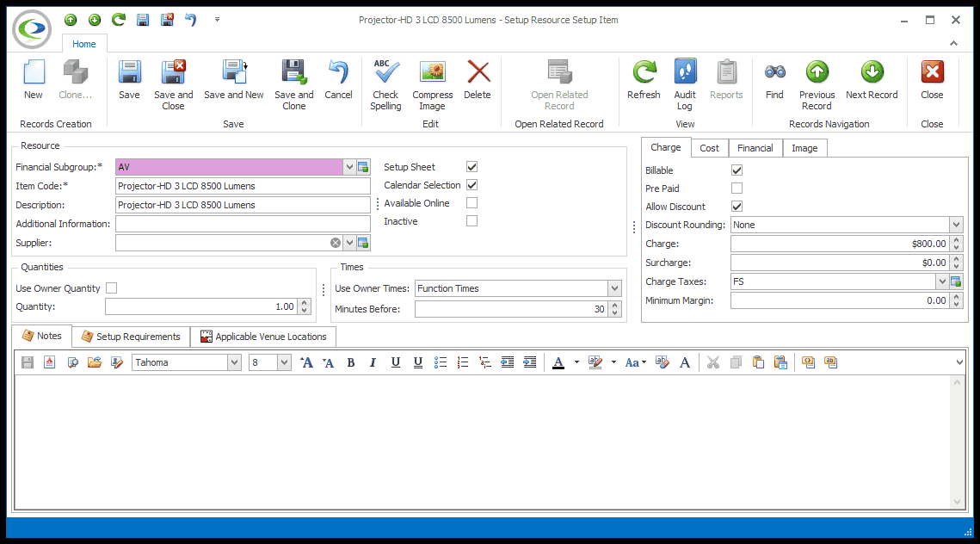Choose Save and Close in the ribbon
The image size is (980, 544).
(x=173, y=72)
